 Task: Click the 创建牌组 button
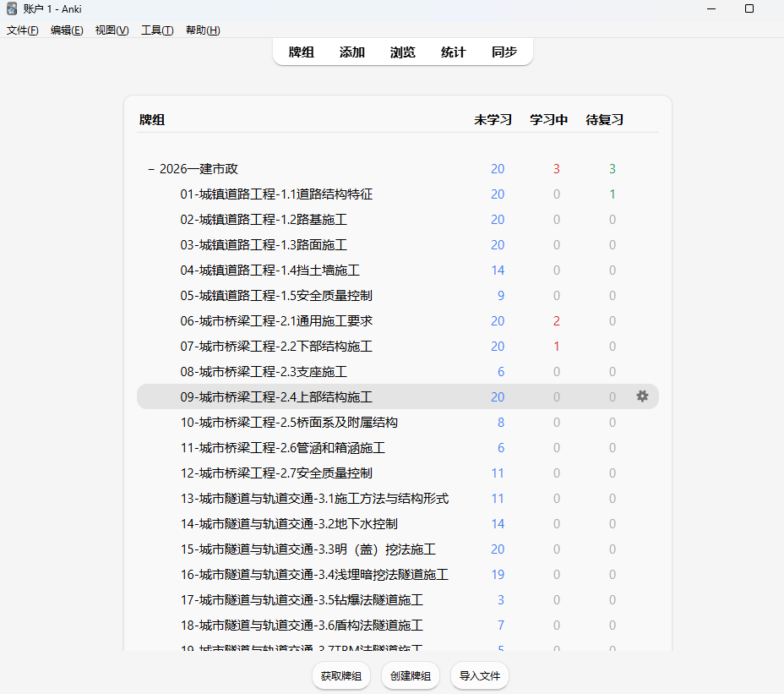[x=411, y=676]
